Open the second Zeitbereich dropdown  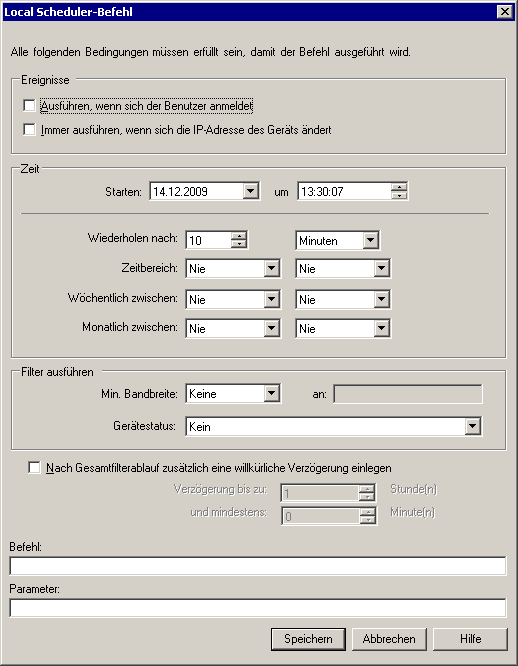coord(381,268)
